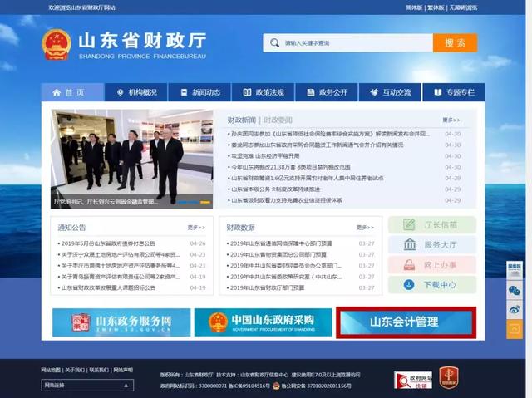Screen dimensions: 532x398
Task: Open notice 山东省财政改革发展重大课题招标公告
Action: (108, 287)
